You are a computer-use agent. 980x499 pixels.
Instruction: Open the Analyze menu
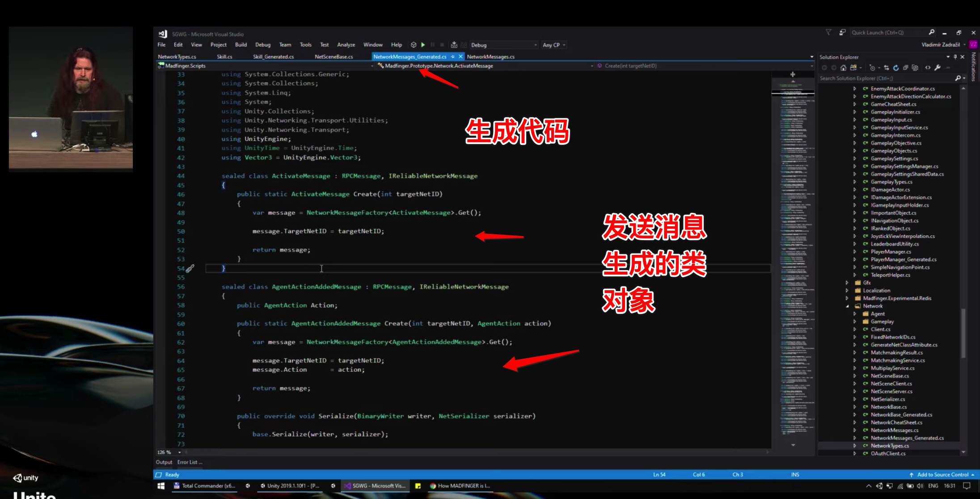pyautogui.click(x=346, y=45)
